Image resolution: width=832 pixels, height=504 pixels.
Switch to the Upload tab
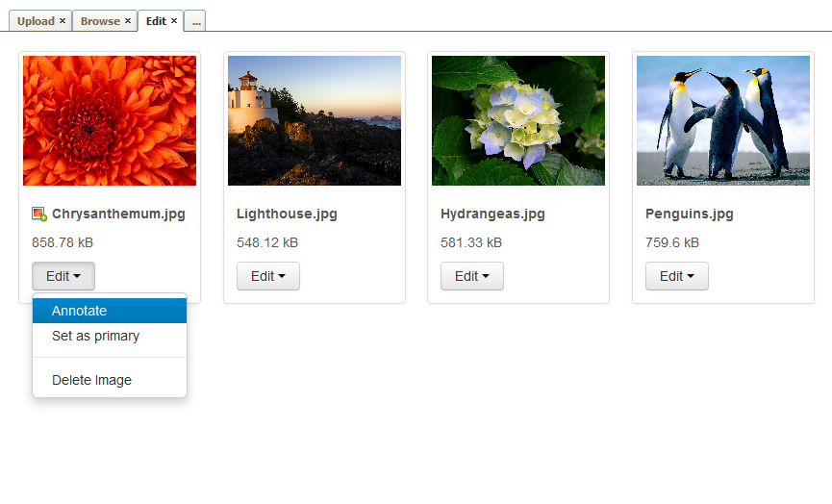(x=36, y=21)
